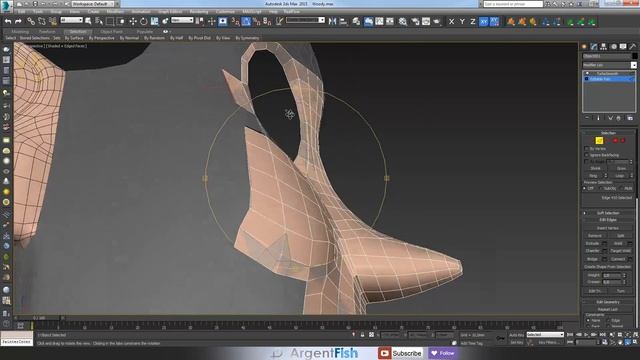The width and height of the screenshot is (640, 360).
Task: Toggle Window/Crossing selection mode icon
Action: tap(121, 21)
